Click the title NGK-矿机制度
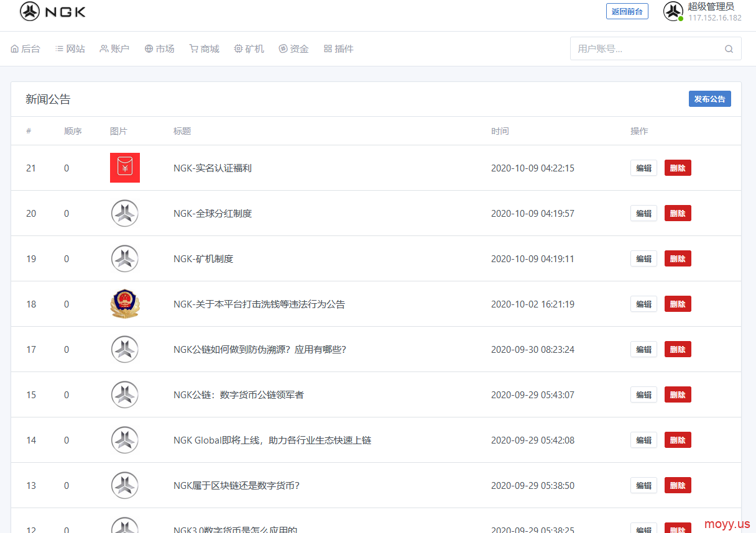This screenshot has height=533, width=756. point(203,258)
